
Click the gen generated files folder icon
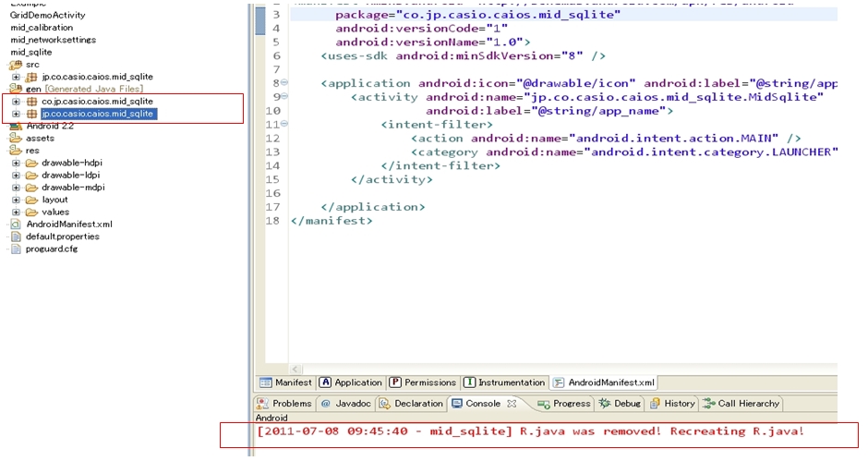(16, 89)
